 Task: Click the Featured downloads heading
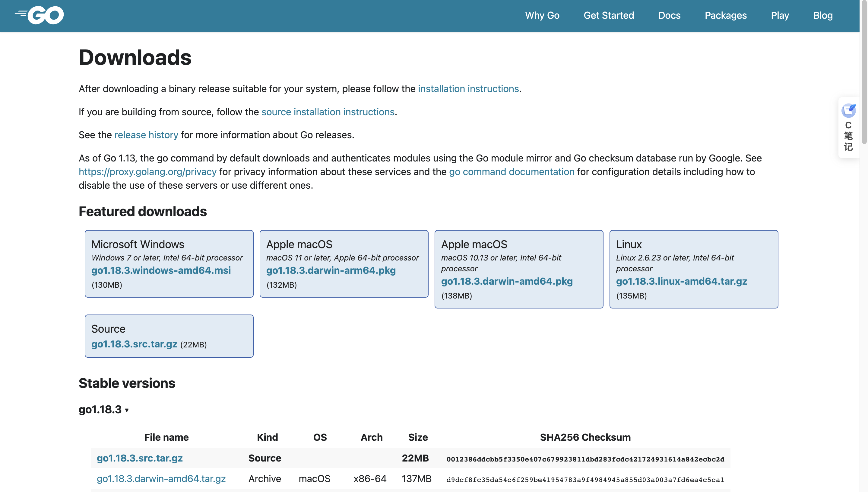143,212
